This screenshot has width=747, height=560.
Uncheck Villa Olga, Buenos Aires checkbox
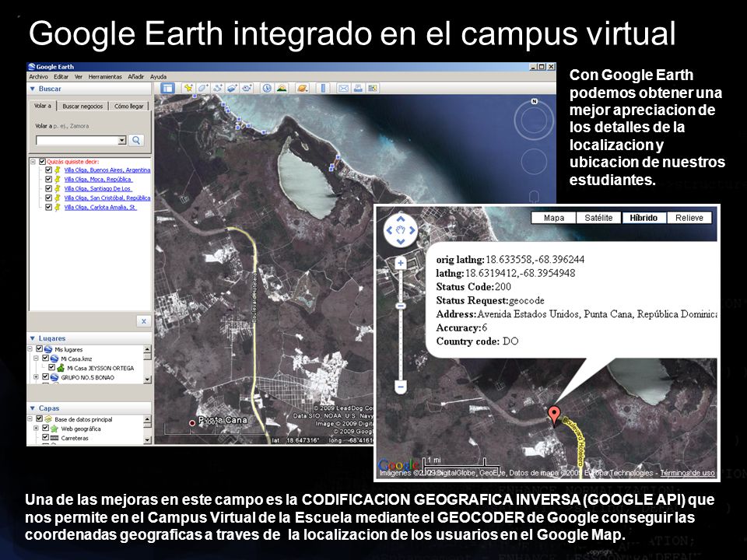click(48, 170)
